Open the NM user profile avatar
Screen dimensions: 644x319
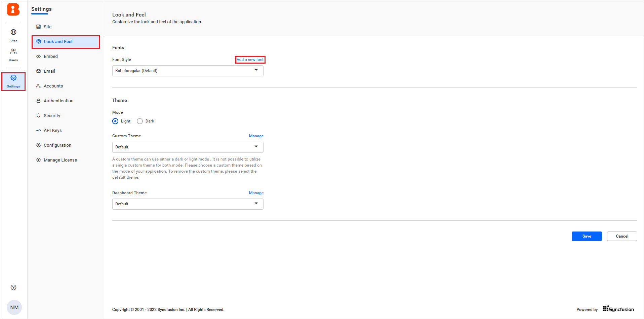[14, 307]
